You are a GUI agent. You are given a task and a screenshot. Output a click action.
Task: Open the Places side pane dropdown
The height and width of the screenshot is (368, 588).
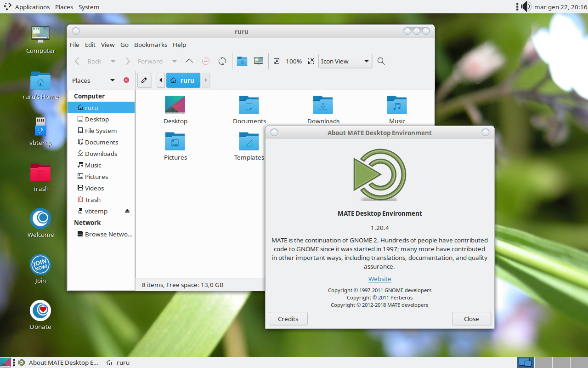pos(94,80)
